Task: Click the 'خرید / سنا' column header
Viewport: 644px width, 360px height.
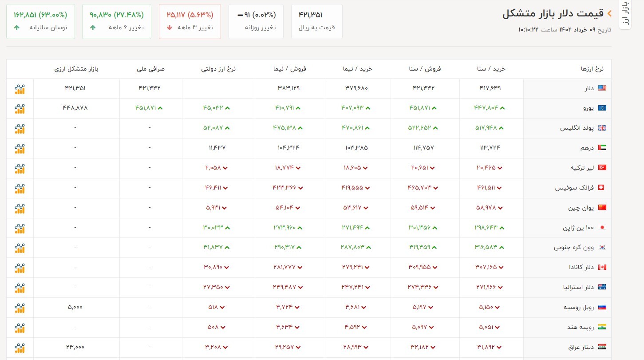Action: pyautogui.click(x=491, y=69)
